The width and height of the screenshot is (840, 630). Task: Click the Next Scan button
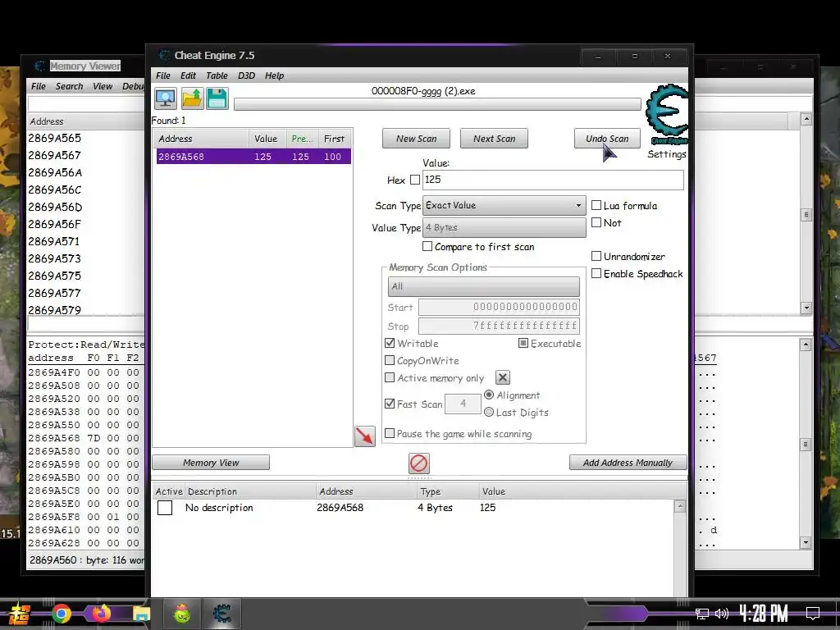(494, 139)
